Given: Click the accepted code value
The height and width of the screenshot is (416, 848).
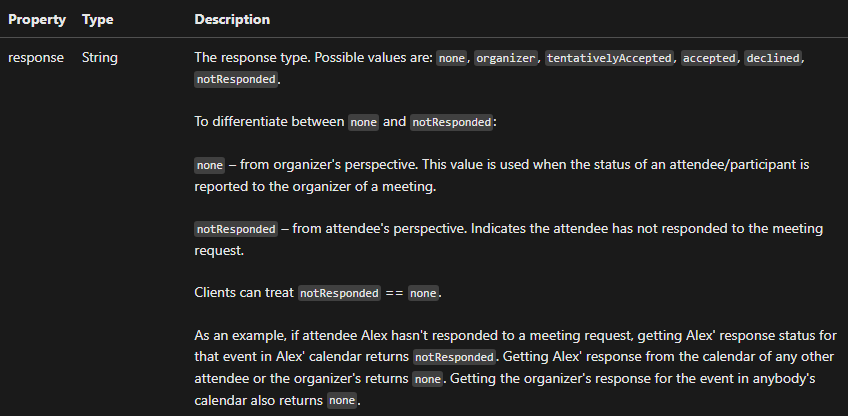Looking at the screenshot, I should tap(709, 58).
